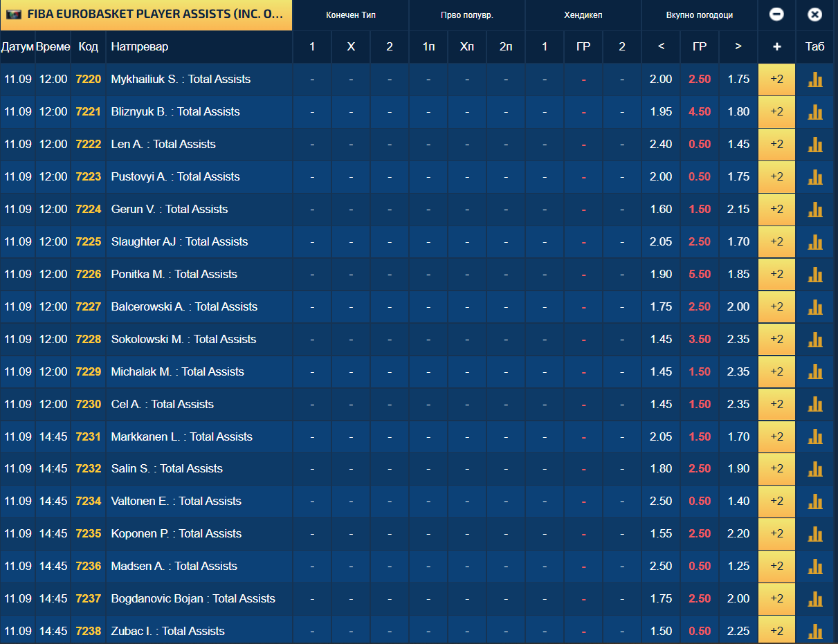The image size is (838, 644).
Task: Bet under 2.40 odds for Len A.
Action: point(661,145)
